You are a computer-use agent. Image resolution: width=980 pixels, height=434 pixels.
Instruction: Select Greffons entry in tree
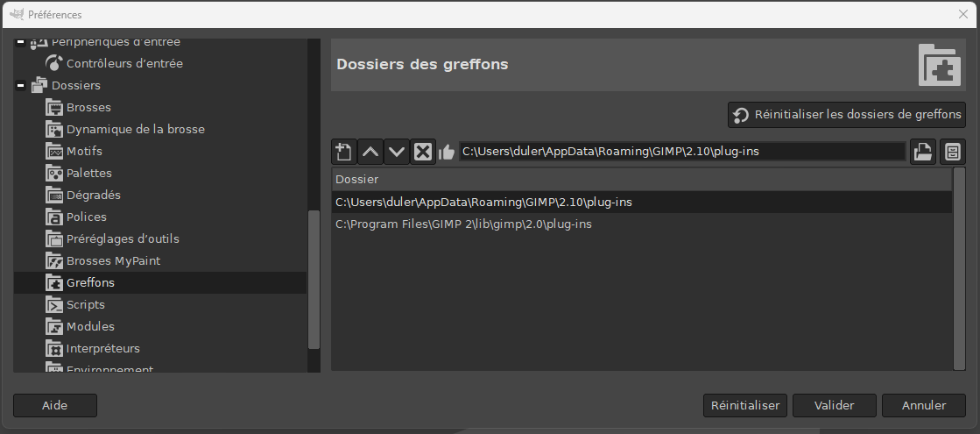(90, 282)
